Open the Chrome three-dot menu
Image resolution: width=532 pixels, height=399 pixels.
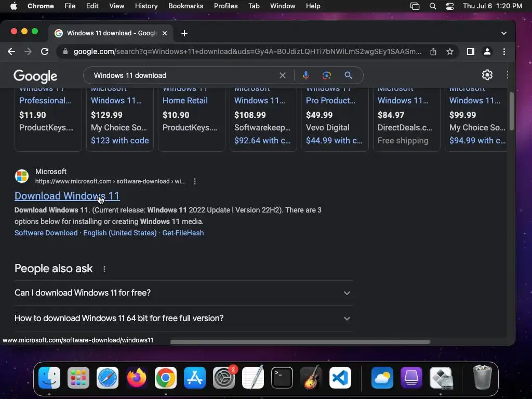tap(504, 51)
